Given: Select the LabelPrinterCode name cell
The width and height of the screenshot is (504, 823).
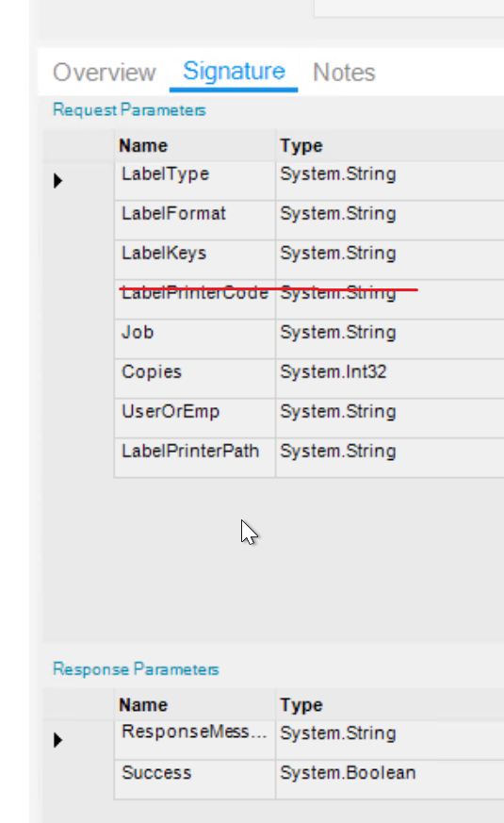Looking at the screenshot, I should click(x=195, y=300).
